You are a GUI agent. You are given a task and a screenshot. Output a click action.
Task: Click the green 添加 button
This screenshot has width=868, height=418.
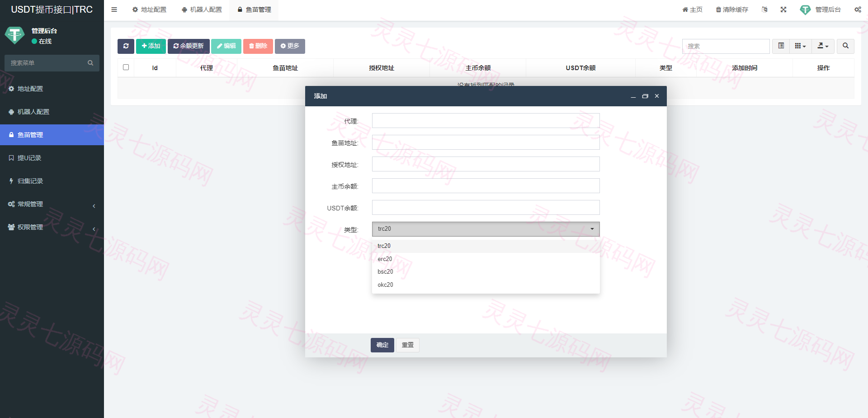151,46
